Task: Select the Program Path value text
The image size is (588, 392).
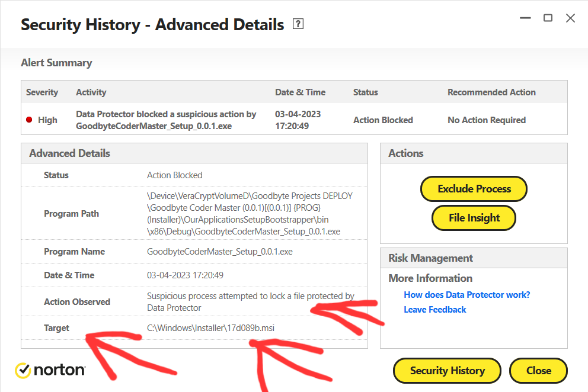Action: tap(250, 214)
